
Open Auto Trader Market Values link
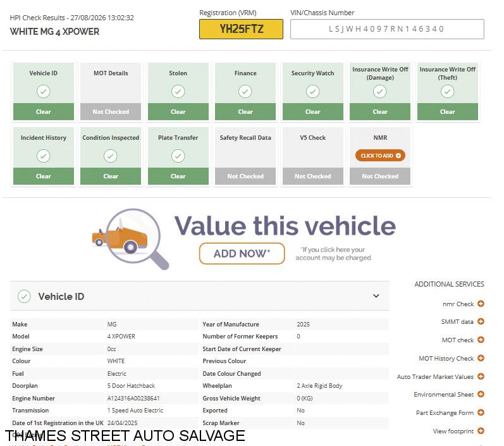435,376
